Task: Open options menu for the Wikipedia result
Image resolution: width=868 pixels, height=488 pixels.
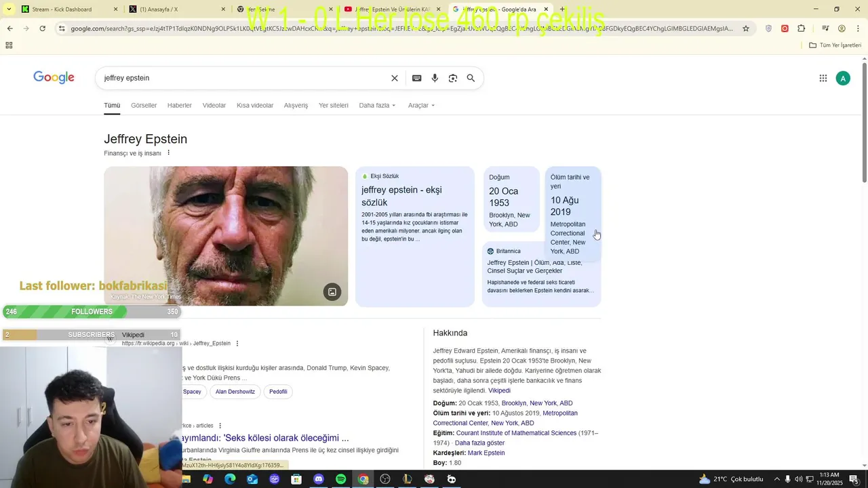Action: 237,344
